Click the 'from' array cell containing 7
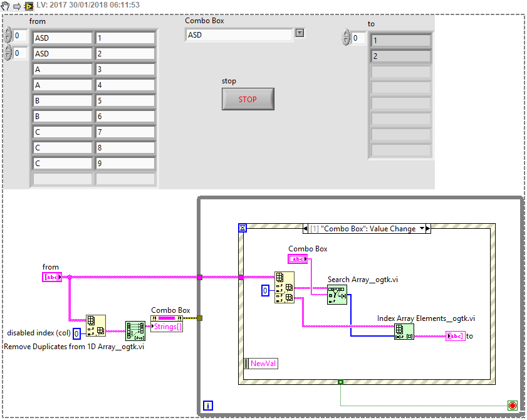527x420 pixels. pos(125,132)
